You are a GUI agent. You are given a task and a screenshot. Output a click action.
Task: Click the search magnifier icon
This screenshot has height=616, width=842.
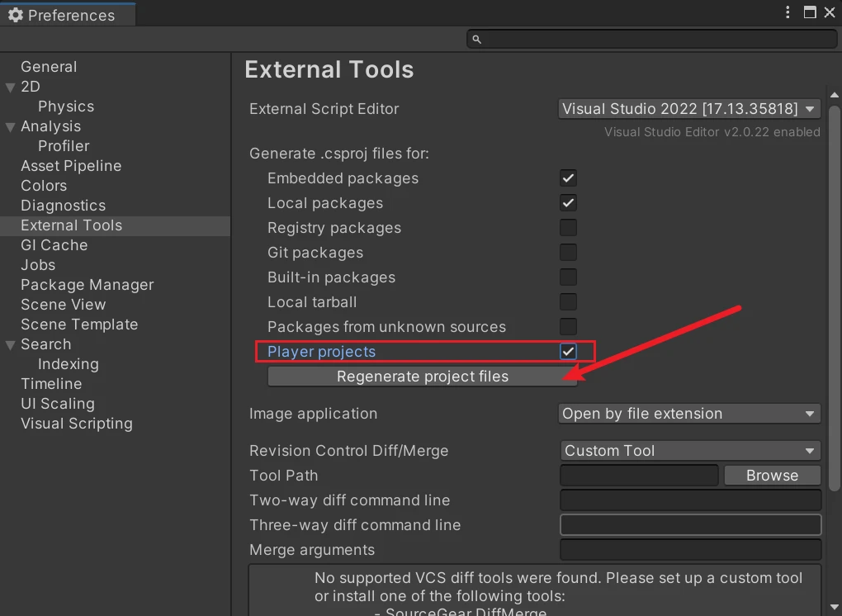pyautogui.click(x=476, y=39)
